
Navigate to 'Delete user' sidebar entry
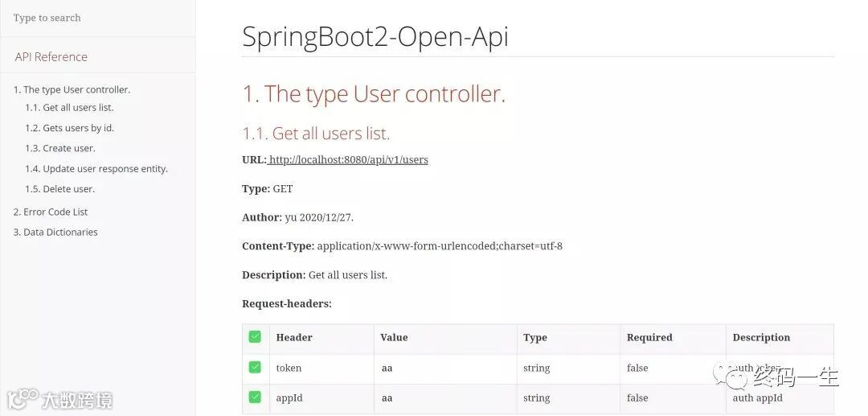[x=59, y=189]
